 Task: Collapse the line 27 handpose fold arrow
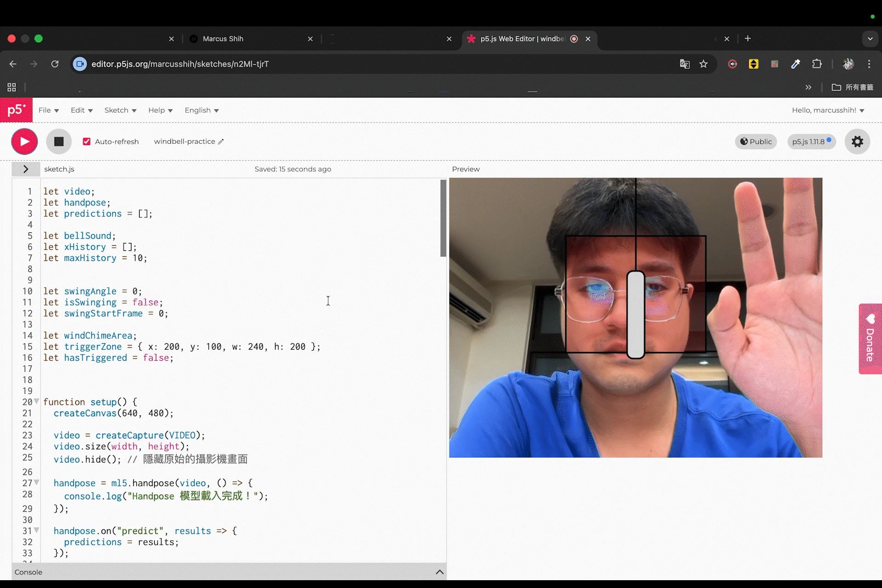click(x=36, y=482)
